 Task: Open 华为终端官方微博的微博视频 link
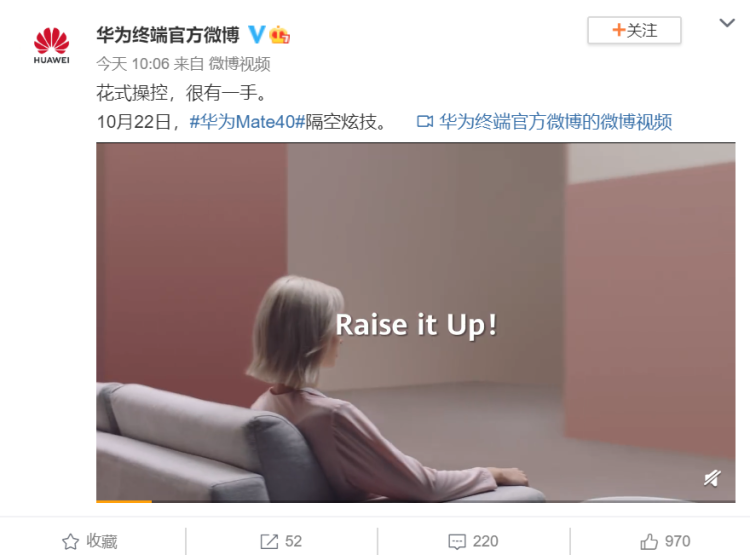coord(556,122)
